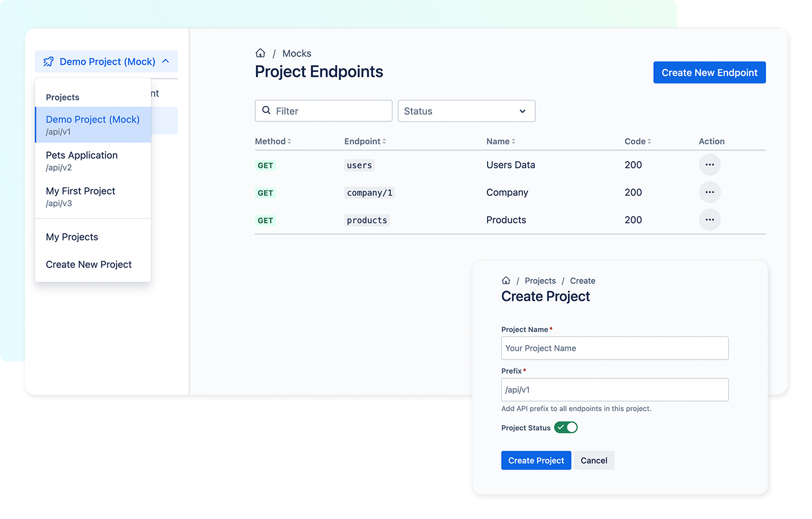The height and width of the screenshot is (519, 812).
Task: Open the Status filter dropdown
Action: point(466,111)
